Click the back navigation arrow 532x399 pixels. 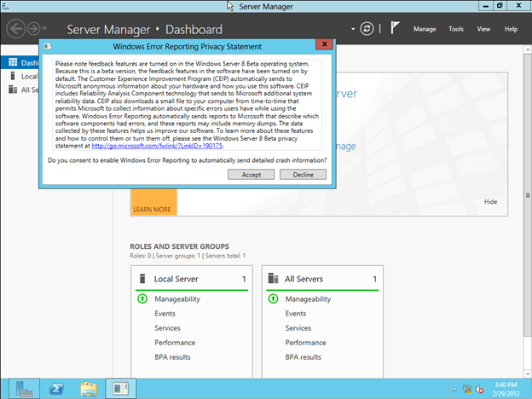15,28
